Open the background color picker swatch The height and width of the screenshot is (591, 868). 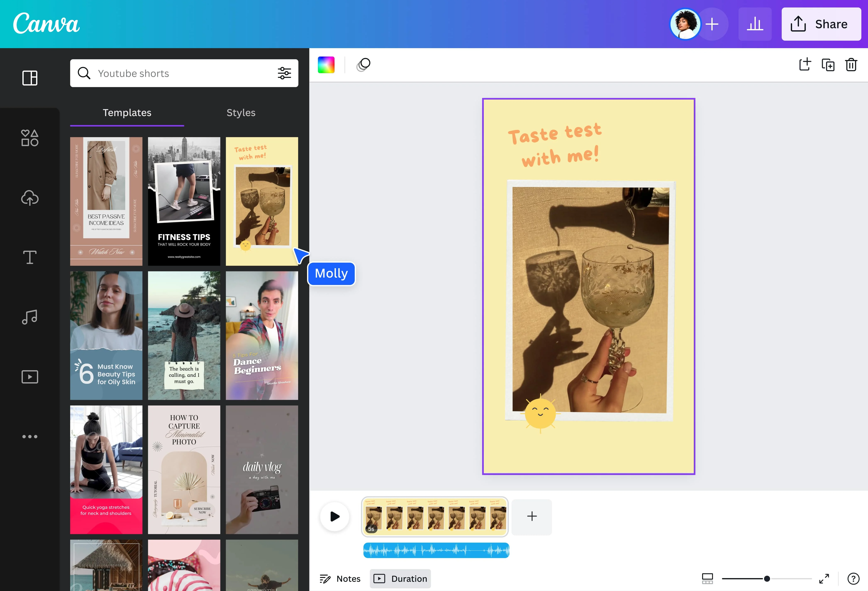(326, 65)
